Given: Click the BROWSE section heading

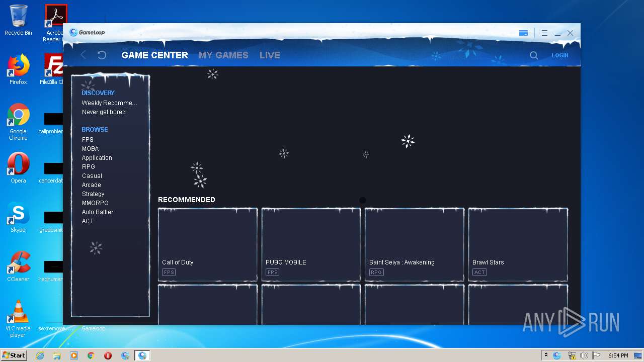Looking at the screenshot, I should pyautogui.click(x=95, y=130).
